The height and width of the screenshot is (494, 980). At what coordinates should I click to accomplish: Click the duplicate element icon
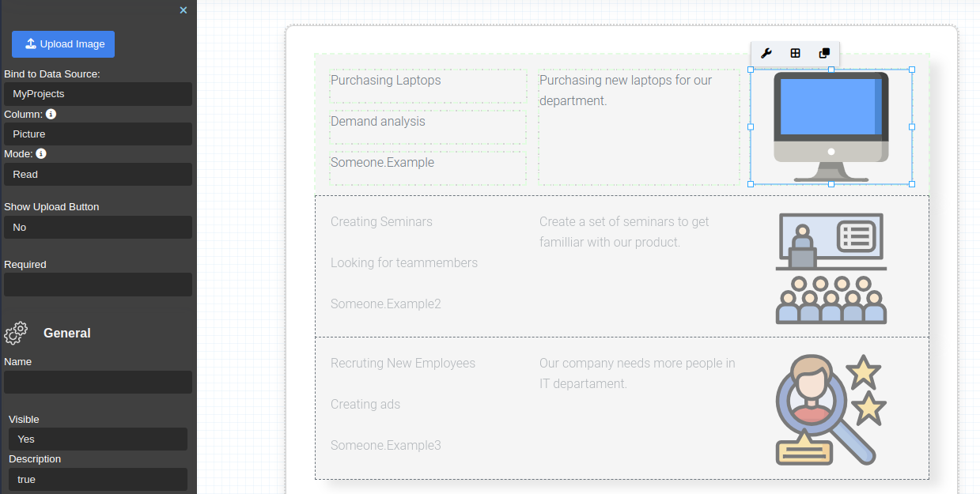point(824,54)
